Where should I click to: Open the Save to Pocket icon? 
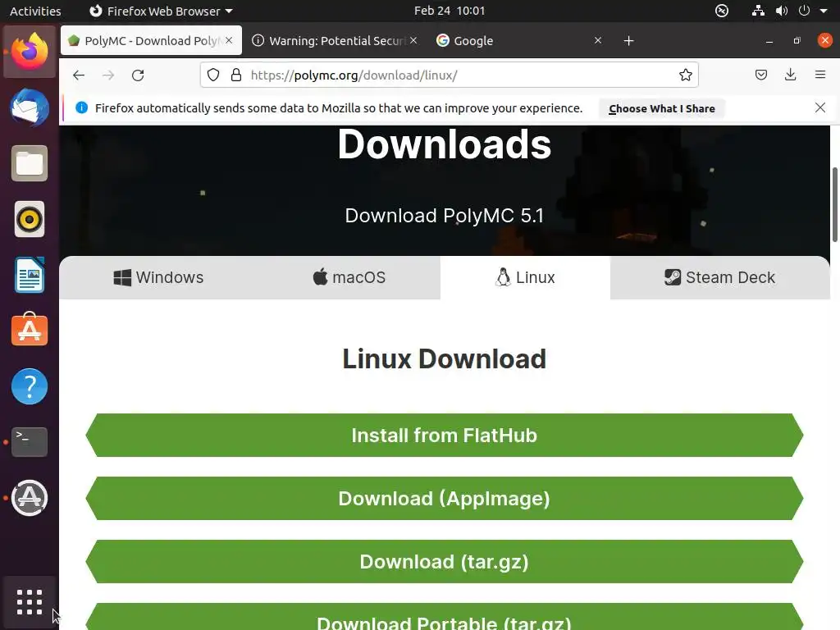pyautogui.click(x=760, y=75)
